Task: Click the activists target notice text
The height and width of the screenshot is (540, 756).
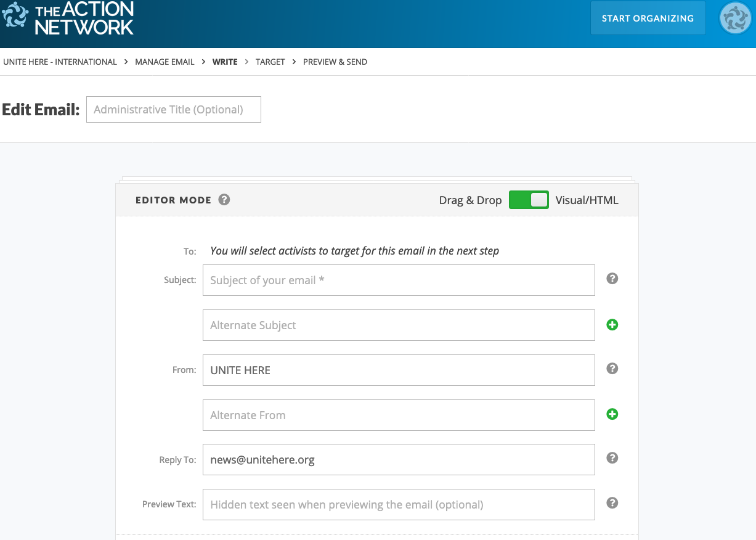Action: [x=354, y=251]
